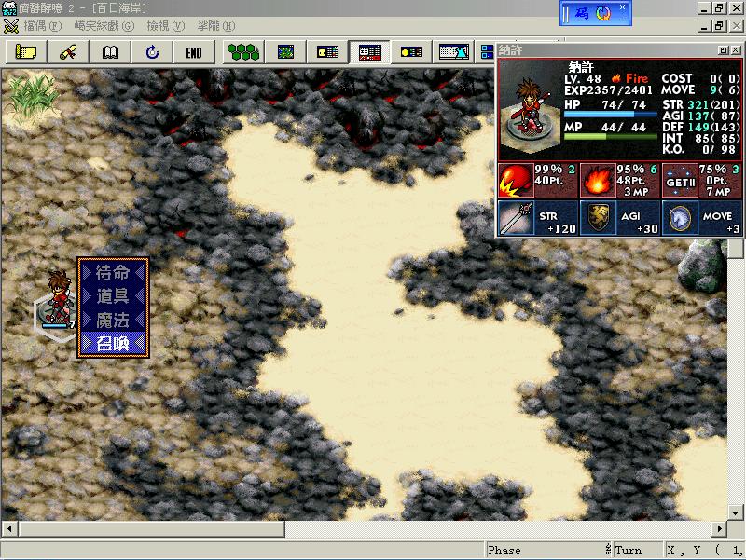
Task: Click the horizontal scrollbar left arrow
Action: pos(9,528)
